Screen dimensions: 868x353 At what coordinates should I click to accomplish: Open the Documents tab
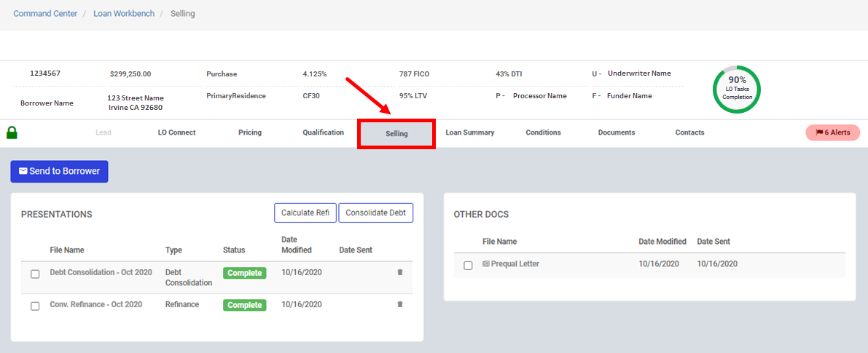pos(617,132)
